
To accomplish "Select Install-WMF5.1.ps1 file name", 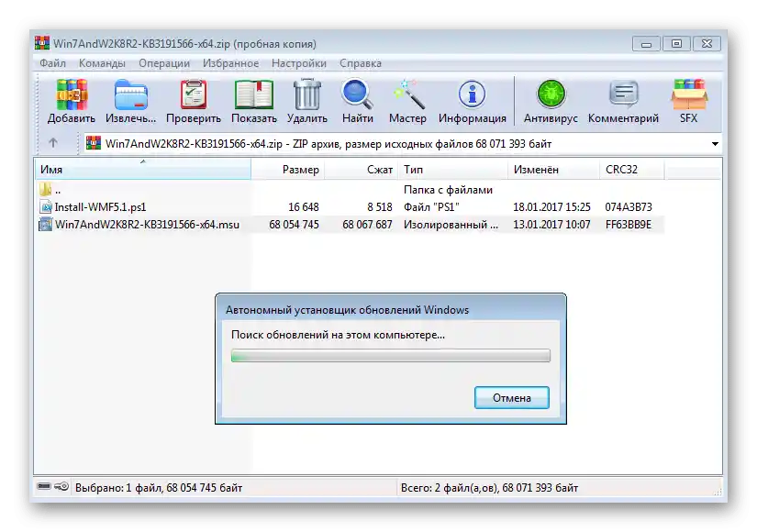I will [100, 207].
